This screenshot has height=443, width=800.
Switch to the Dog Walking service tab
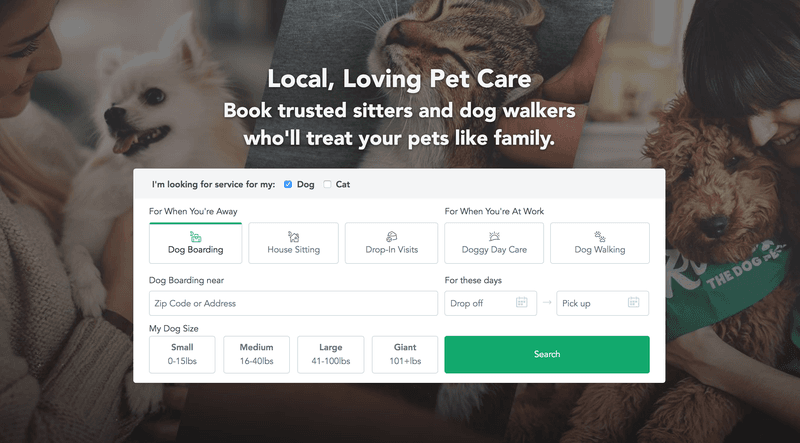(600, 243)
